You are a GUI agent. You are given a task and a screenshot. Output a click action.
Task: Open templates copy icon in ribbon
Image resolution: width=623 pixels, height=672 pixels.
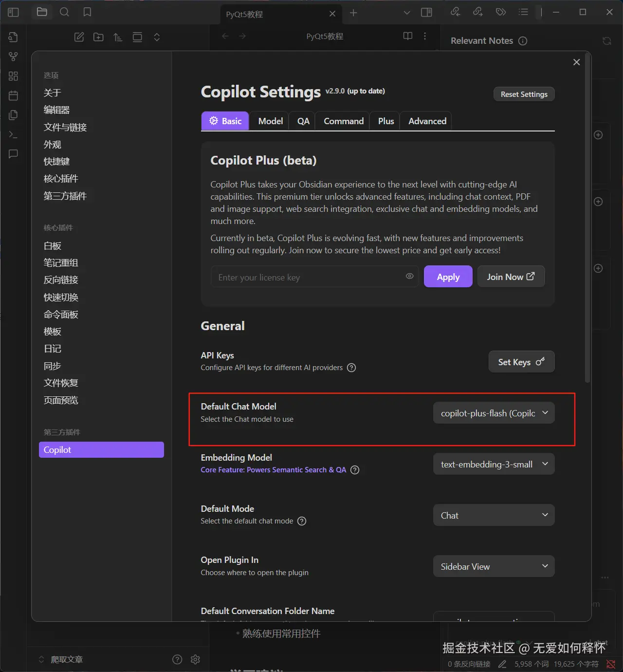(x=13, y=115)
